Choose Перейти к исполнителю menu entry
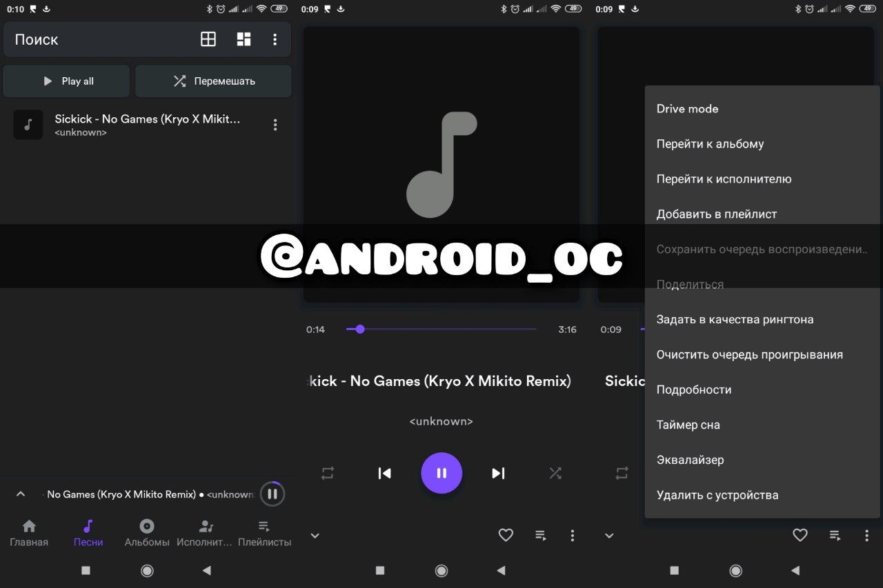The image size is (883, 588). coord(762,179)
